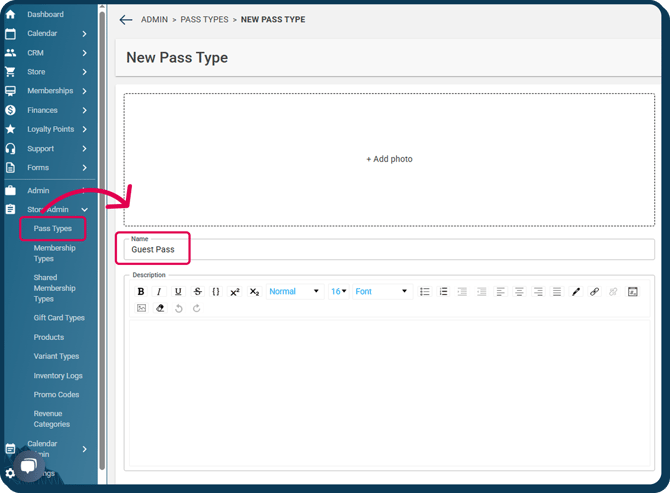Click the Name input field
The width and height of the screenshot is (670, 493).
(390, 249)
